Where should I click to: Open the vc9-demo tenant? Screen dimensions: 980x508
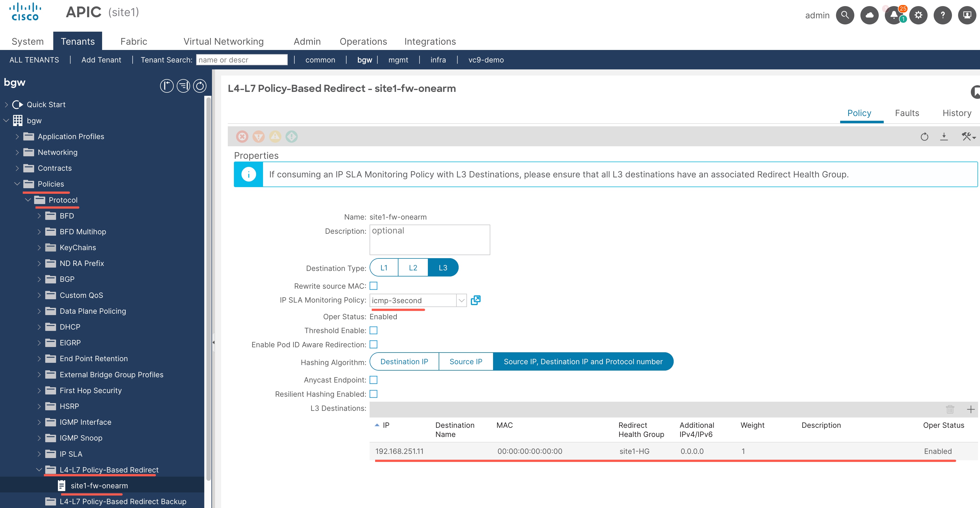click(x=486, y=60)
